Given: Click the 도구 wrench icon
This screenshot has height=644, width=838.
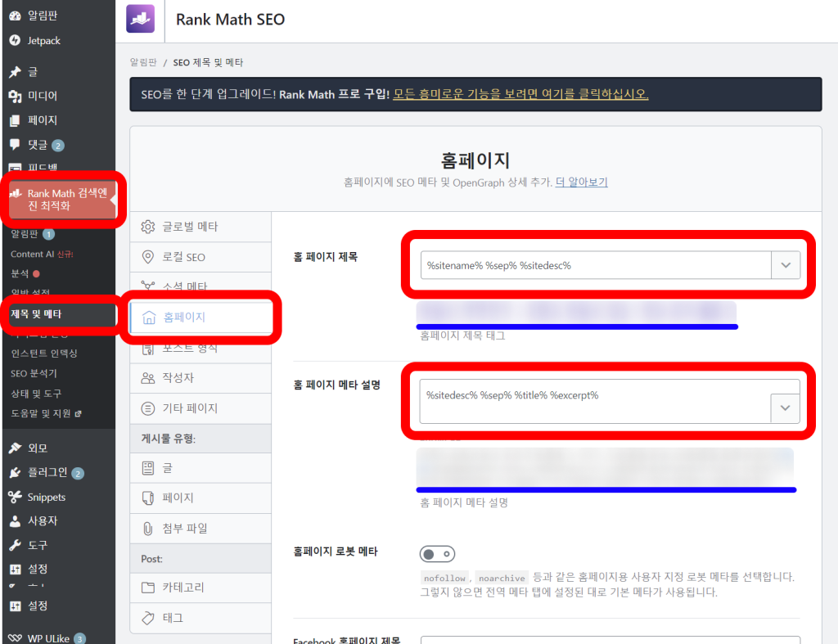Looking at the screenshot, I should [15, 545].
